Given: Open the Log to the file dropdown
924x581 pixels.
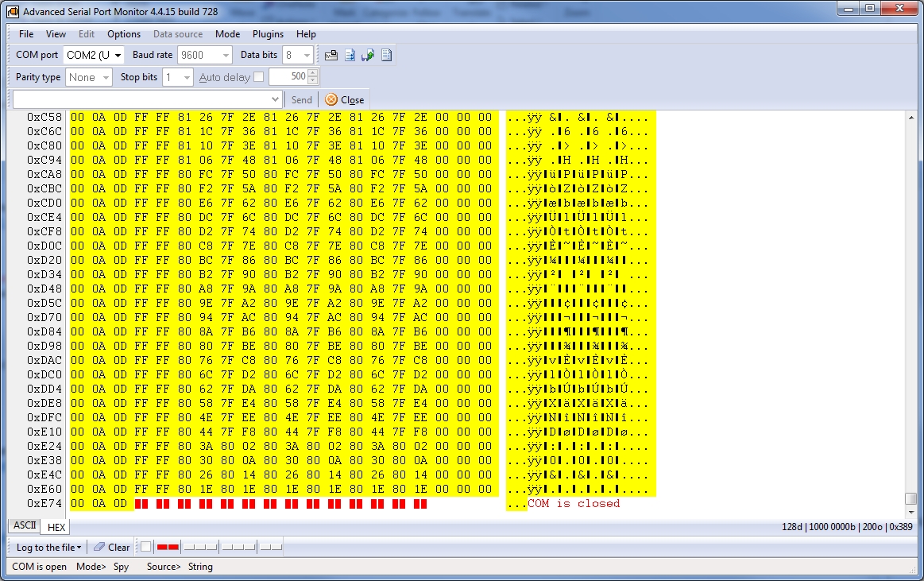Looking at the screenshot, I should coord(49,548).
